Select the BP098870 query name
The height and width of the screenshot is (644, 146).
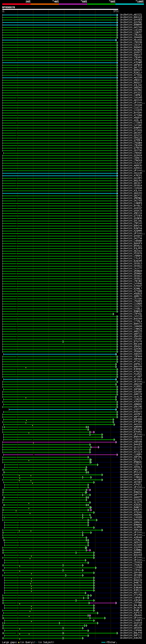pos(8,7)
